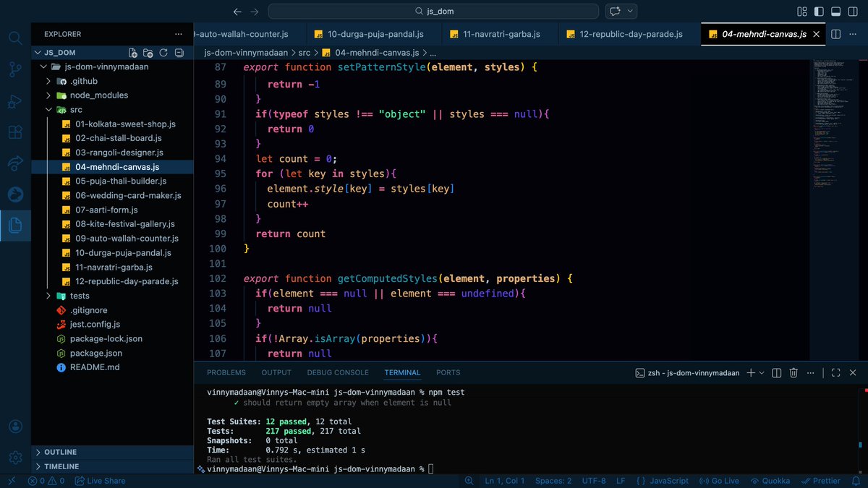Open package.json in the Explorer
The image size is (868, 488).
click(x=112, y=353)
